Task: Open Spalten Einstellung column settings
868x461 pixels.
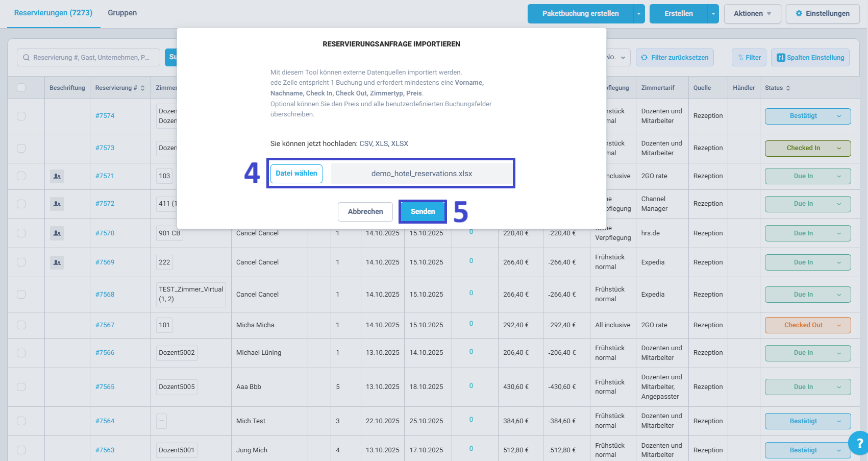Action: pos(810,58)
